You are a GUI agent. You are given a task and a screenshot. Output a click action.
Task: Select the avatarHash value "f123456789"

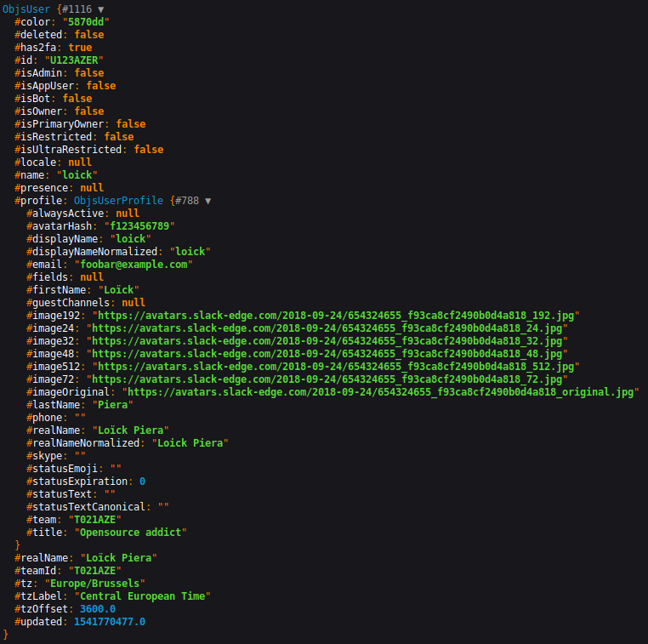(139, 226)
